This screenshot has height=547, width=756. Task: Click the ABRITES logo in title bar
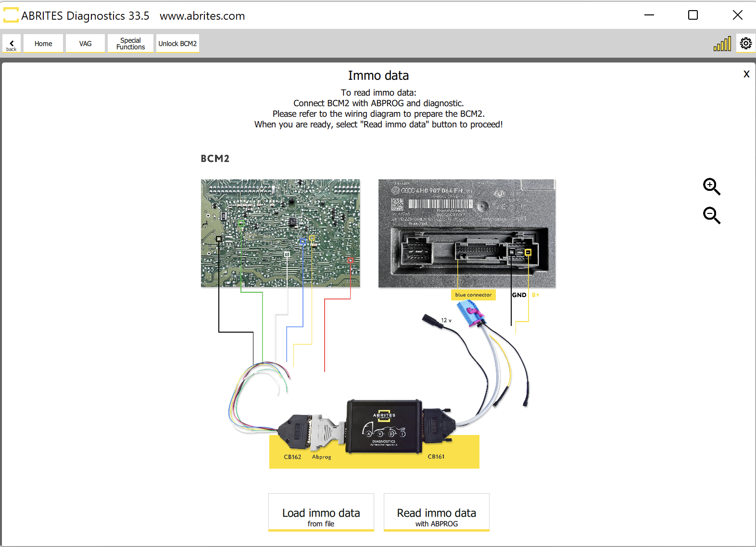coord(11,15)
